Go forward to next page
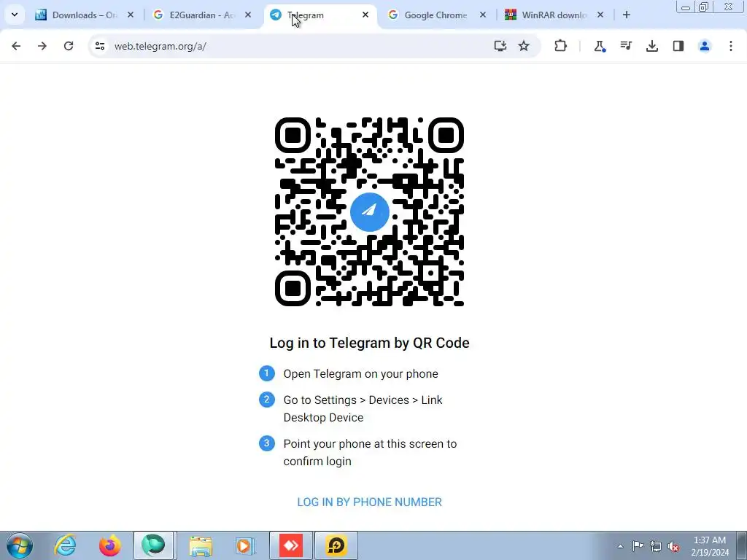Image resolution: width=747 pixels, height=560 pixels. coord(42,46)
